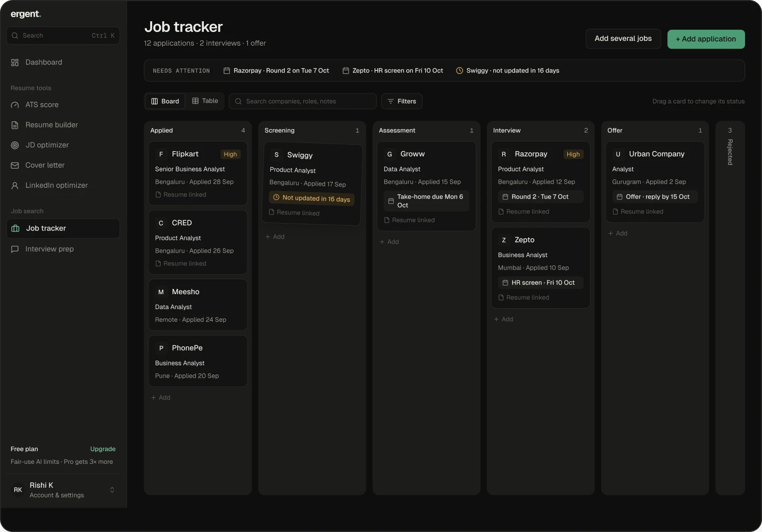Add a card to Applied column
Viewport: 762px width, 532px height.
pyautogui.click(x=161, y=398)
